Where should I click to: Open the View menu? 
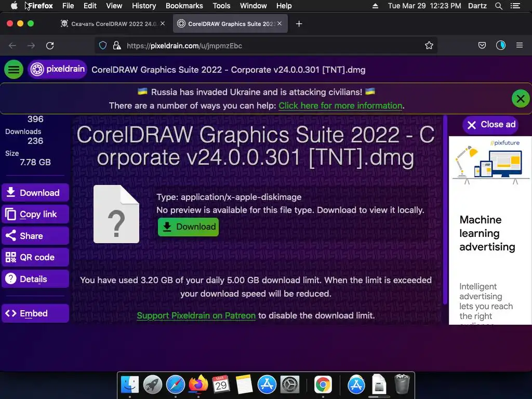pyautogui.click(x=114, y=6)
